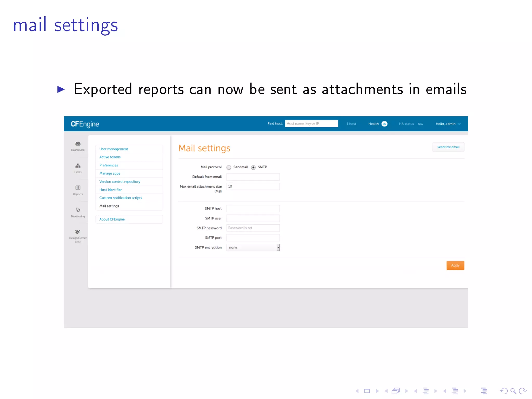Open User management settings

(x=129, y=149)
